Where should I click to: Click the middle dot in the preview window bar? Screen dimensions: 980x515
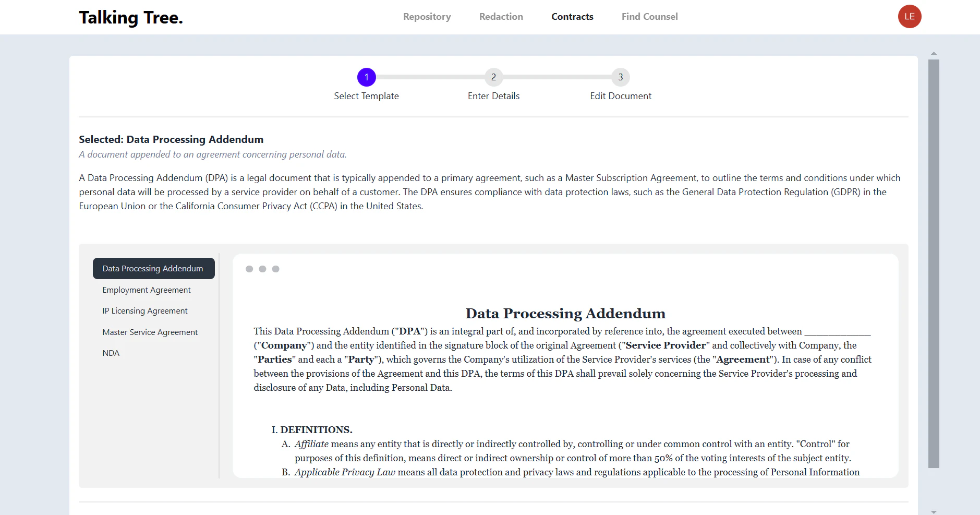262,269
